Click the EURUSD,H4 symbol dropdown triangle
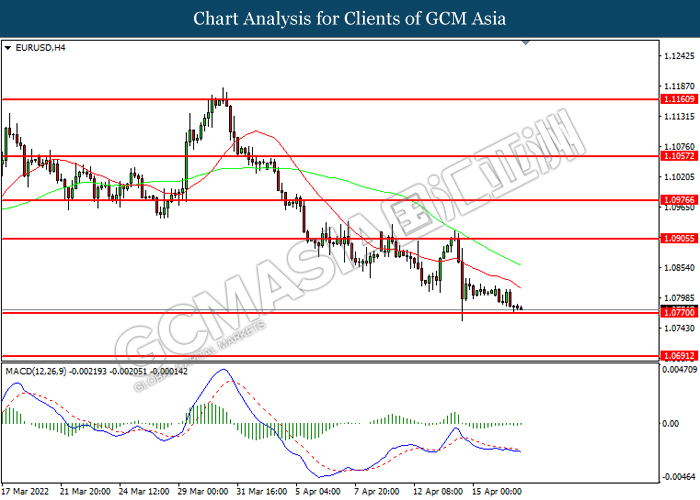Viewport: 700px width, 500px height. click(x=8, y=48)
